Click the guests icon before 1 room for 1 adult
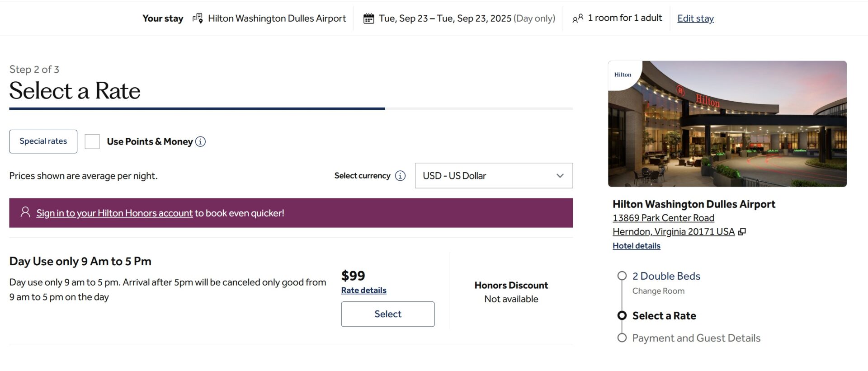 (x=578, y=19)
